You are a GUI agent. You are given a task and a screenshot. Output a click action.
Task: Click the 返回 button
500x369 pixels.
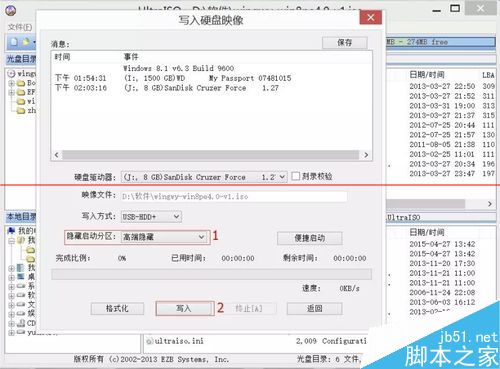314,309
